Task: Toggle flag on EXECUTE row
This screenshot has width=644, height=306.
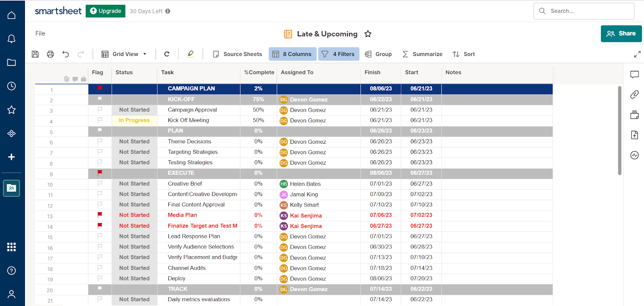Action: pos(100,173)
